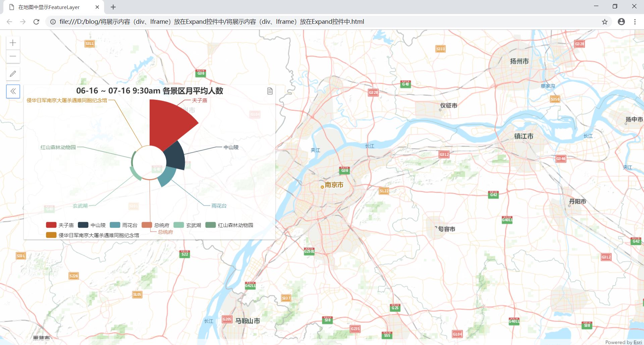Toggle 红山森林动物园 series in legend
This screenshot has width=644, height=345.
(x=229, y=225)
